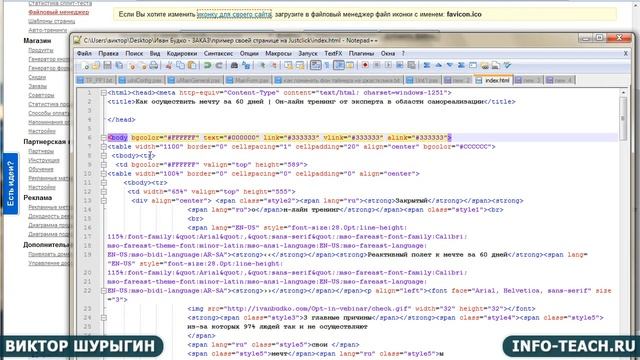
Task: Click the Есть идеи? side button
Action: 11,183
